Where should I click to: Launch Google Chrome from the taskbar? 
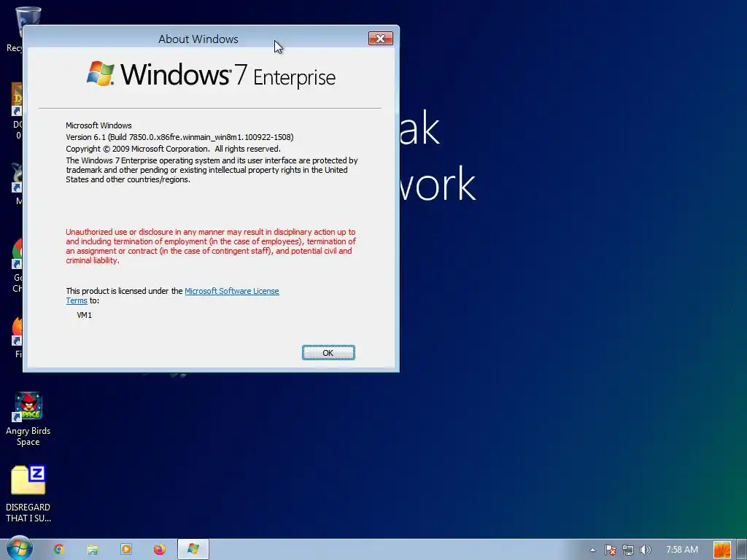point(59,549)
